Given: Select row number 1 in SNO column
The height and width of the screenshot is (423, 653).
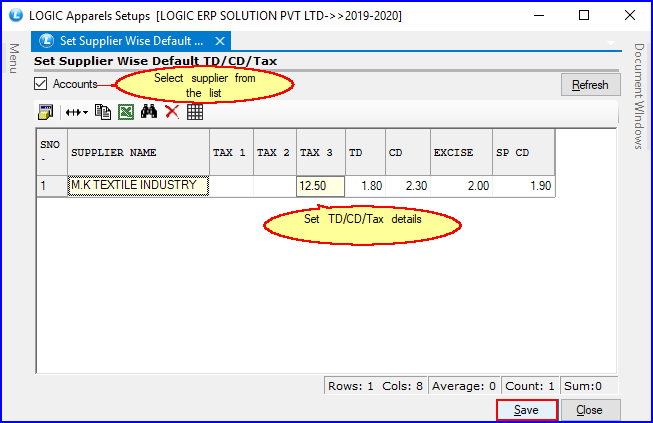Looking at the screenshot, I should click(x=52, y=186).
